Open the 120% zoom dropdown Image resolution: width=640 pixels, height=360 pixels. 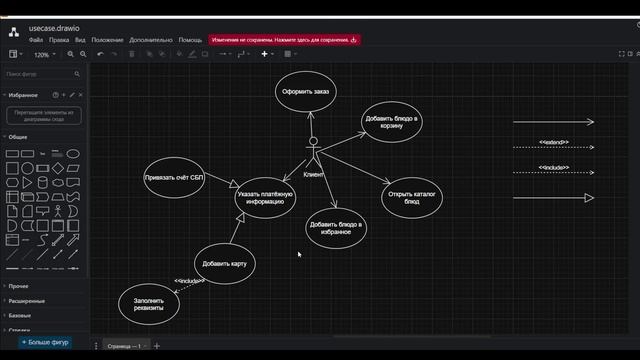point(44,54)
